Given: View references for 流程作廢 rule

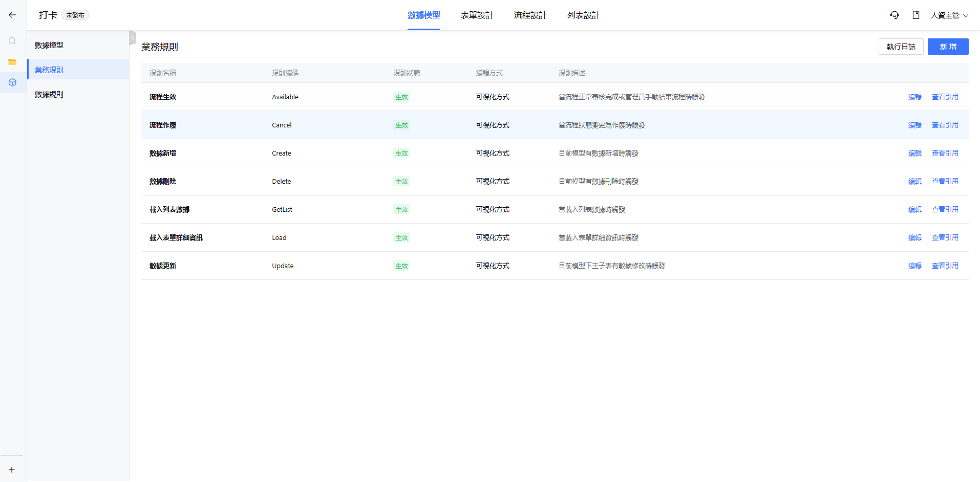Looking at the screenshot, I should point(945,125).
